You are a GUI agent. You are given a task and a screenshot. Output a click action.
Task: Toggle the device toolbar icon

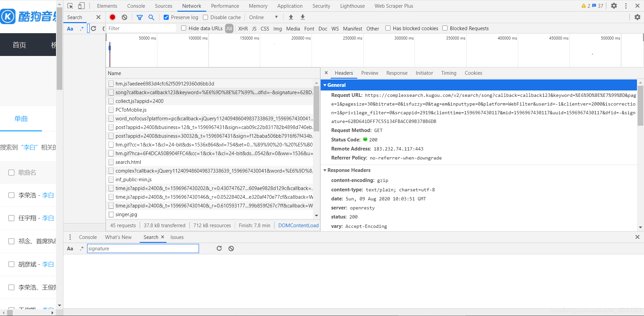pyautogui.click(x=82, y=6)
